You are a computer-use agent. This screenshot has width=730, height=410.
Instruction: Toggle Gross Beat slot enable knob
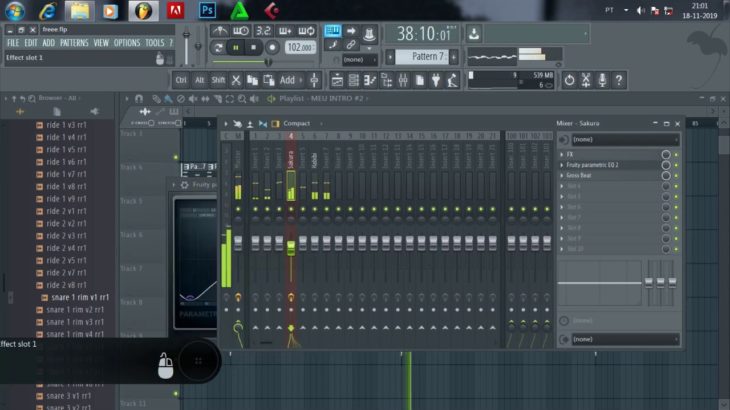[x=666, y=175]
